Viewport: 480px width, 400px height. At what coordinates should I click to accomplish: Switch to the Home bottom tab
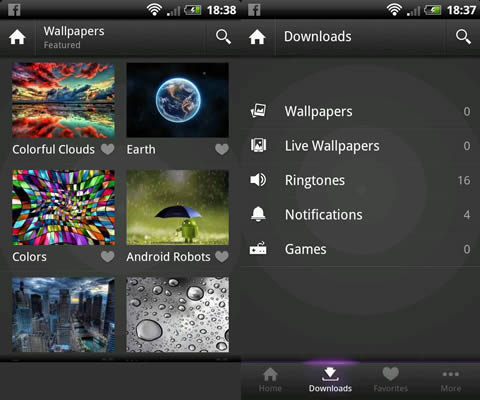[270, 380]
